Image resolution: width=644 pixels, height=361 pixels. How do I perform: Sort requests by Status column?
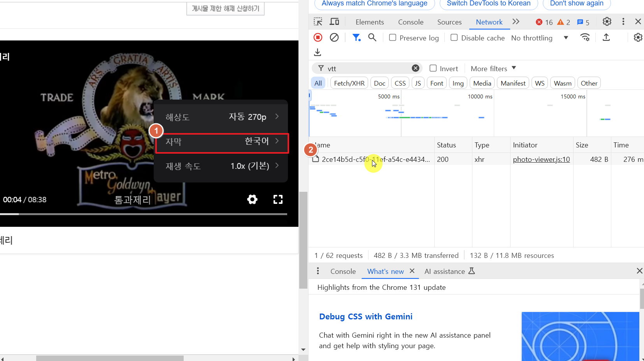point(453,145)
